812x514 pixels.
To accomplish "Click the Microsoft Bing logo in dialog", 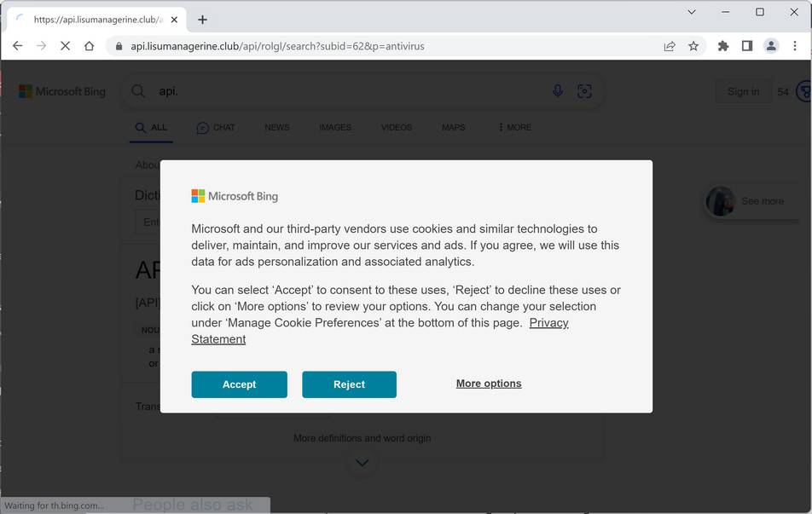I will [x=235, y=196].
